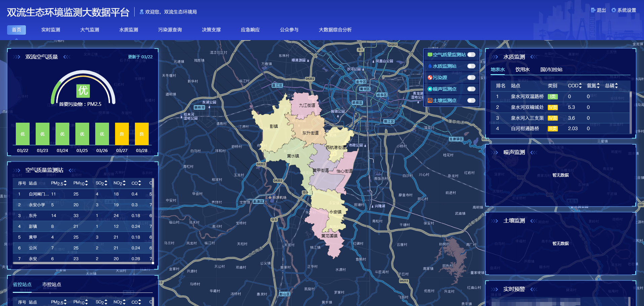Click the 退出 logout icon
644x306 pixels.
click(593, 10)
